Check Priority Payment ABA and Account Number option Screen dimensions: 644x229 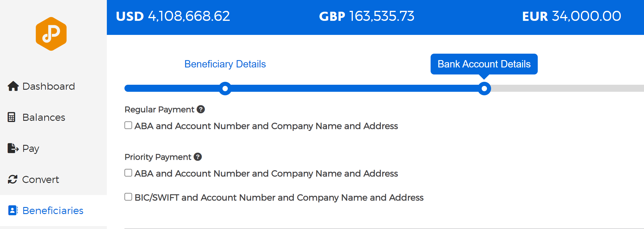(x=128, y=173)
